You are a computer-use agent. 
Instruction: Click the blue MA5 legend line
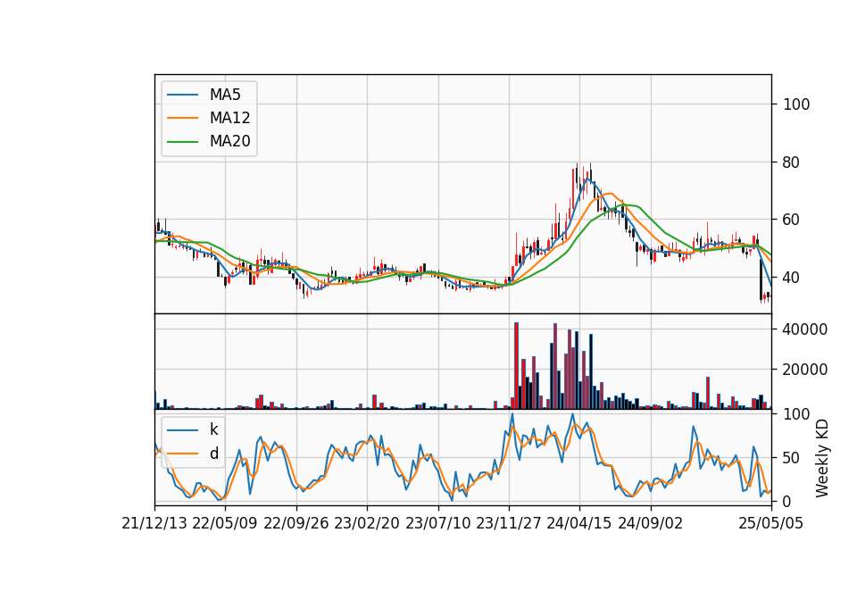182,95
